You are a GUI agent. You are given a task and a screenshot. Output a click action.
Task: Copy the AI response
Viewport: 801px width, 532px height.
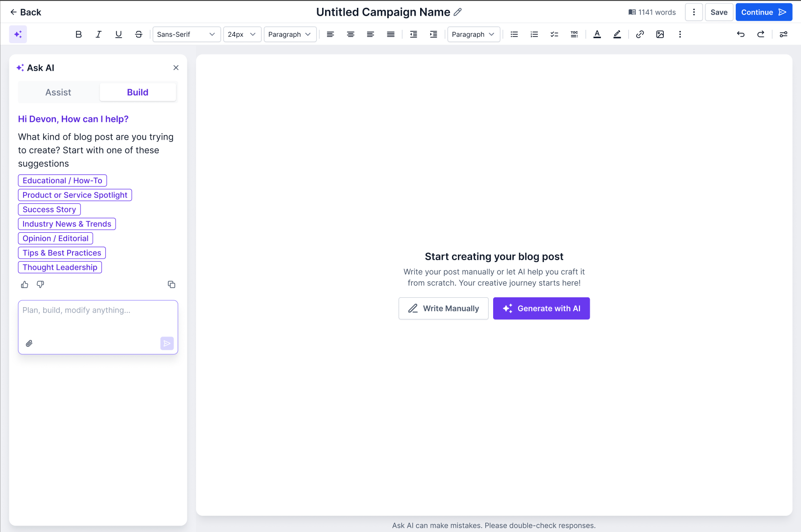(x=172, y=285)
